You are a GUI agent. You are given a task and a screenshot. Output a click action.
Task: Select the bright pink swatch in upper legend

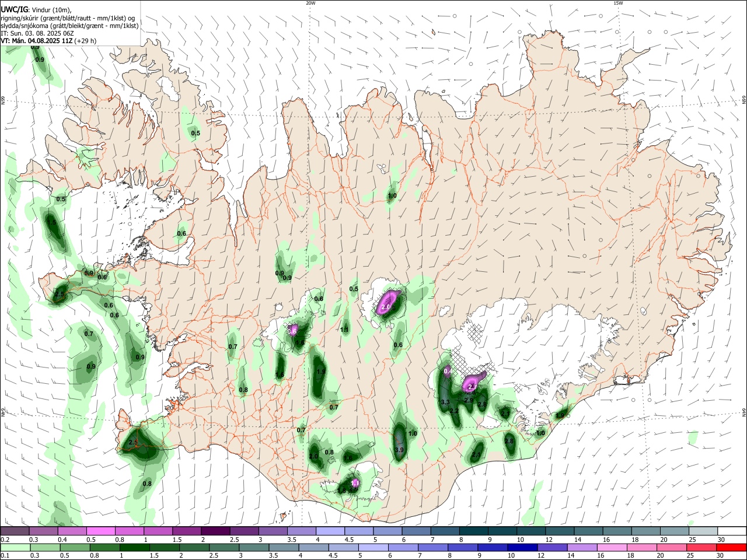[x=100, y=531]
